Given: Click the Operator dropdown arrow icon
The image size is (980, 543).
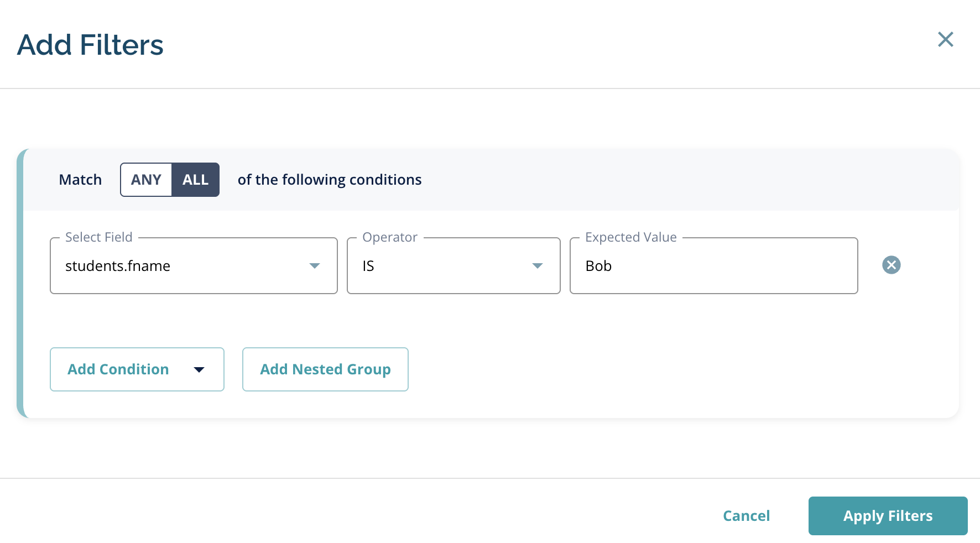Looking at the screenshot, I should tap(538, 266).
